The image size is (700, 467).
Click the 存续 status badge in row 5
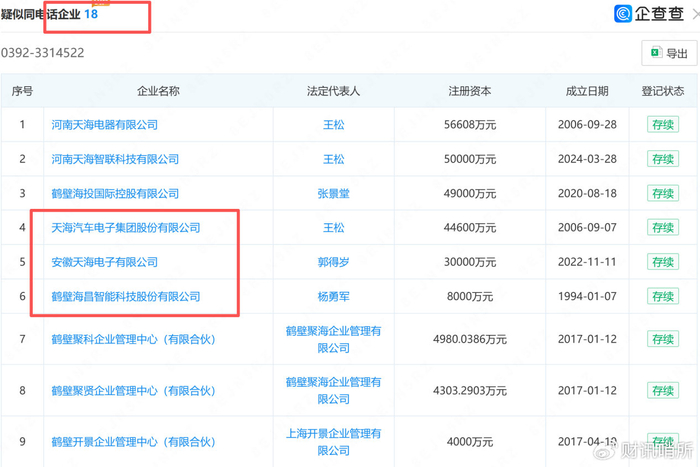click(x=663, y=262)
